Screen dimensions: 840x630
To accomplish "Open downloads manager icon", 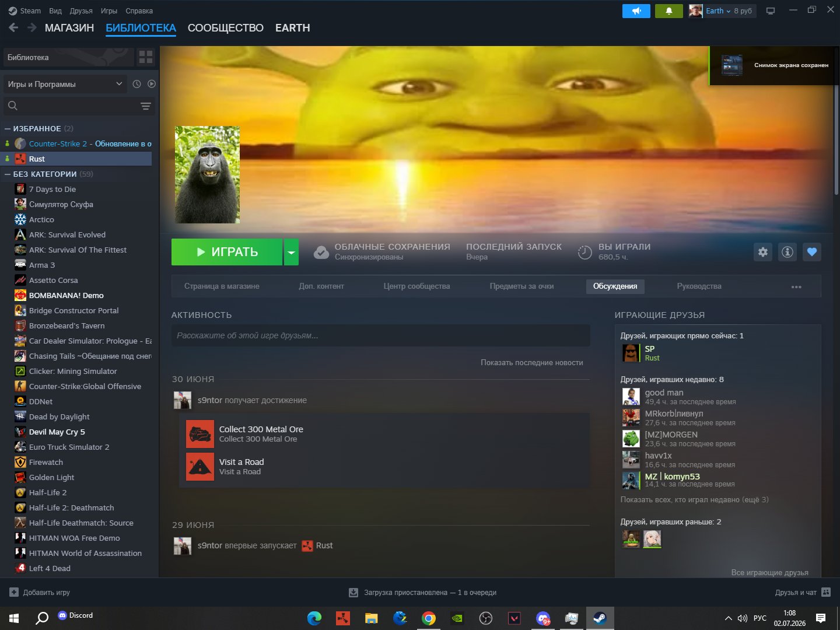I will click(x=353, y=593).
